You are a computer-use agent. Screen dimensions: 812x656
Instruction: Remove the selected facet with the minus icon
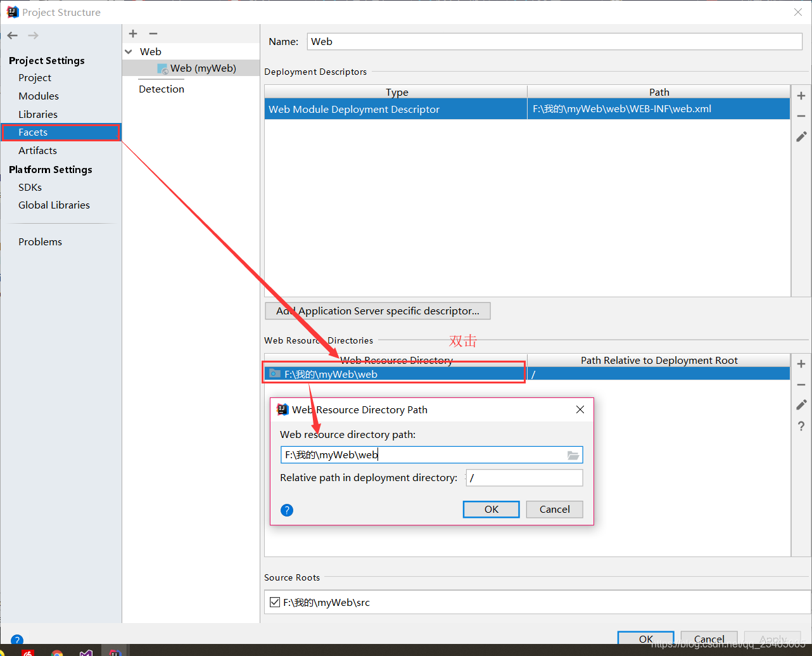click(153, 34)
